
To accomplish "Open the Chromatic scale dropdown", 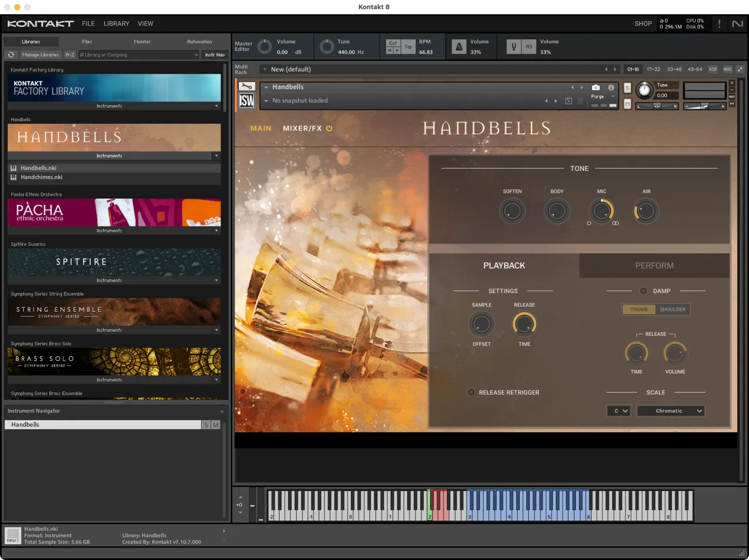I will pyautogui.click(x=671, y=411).
